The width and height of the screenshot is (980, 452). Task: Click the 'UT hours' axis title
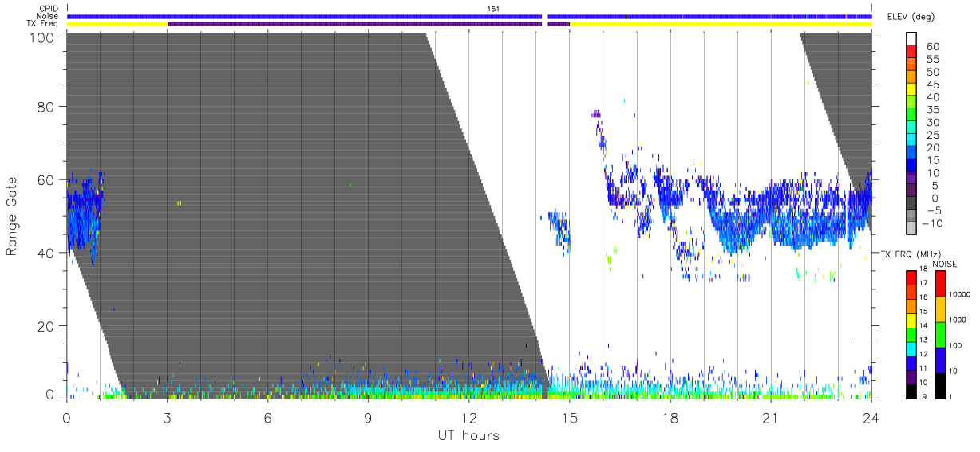pos(468,435)
